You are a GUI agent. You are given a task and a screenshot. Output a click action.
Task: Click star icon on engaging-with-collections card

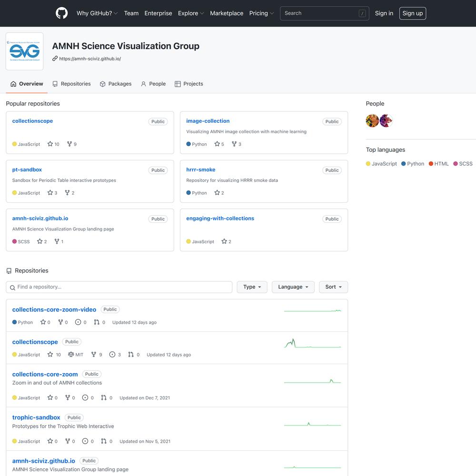224,241
